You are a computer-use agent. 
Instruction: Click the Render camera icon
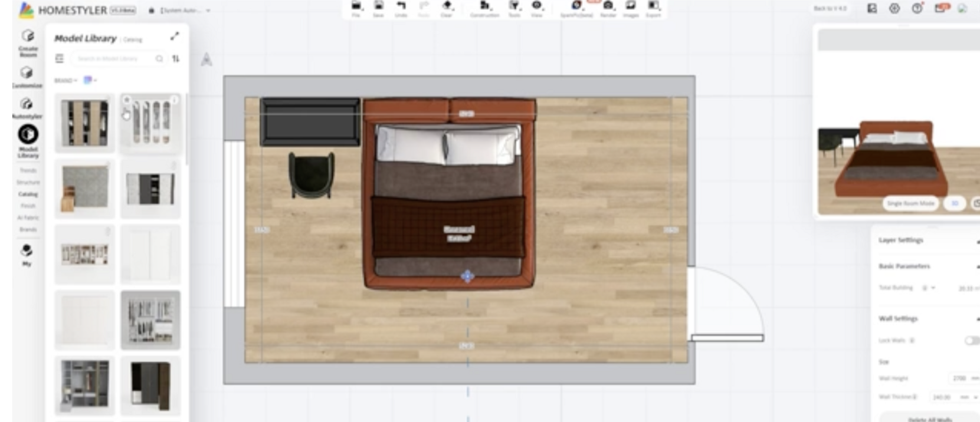608,8
